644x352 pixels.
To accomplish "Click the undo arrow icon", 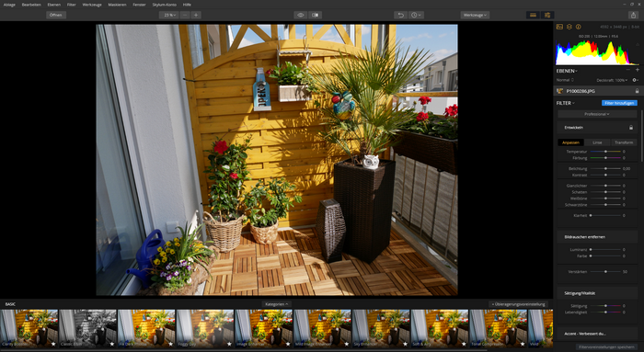I will coord(401,15).
